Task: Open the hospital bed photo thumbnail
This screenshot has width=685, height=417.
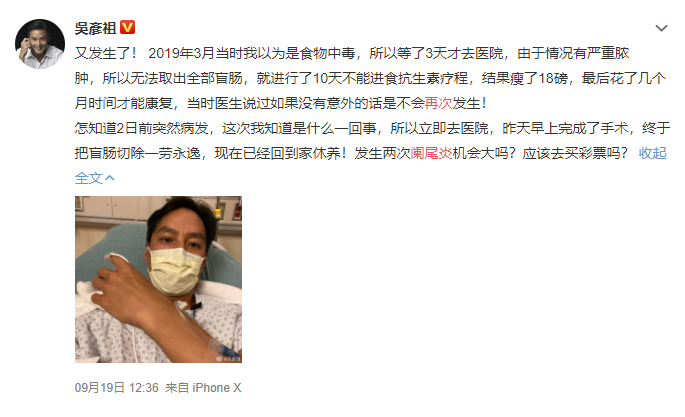Action: tap(158, 279)
